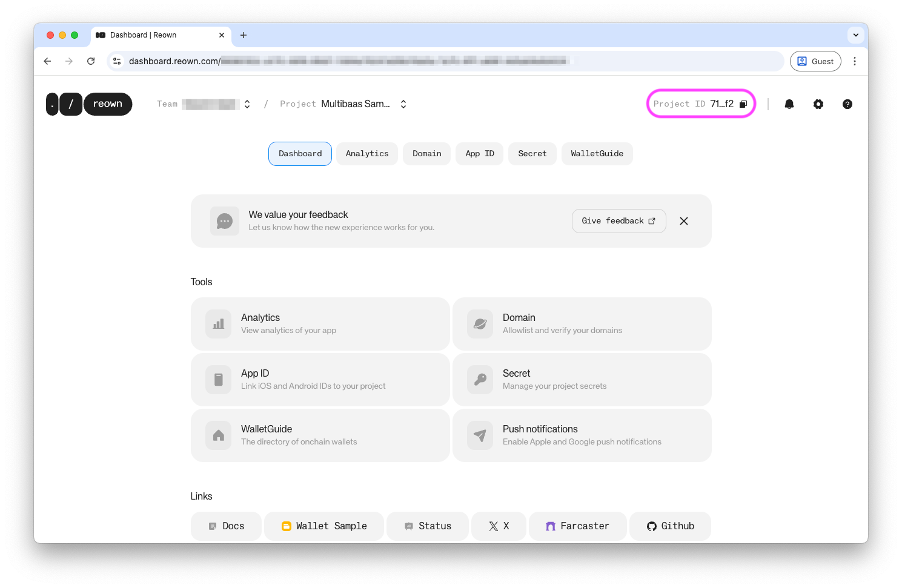
Task: Click the X social icon
Action: pyautogui.click(x=493, y=526)
